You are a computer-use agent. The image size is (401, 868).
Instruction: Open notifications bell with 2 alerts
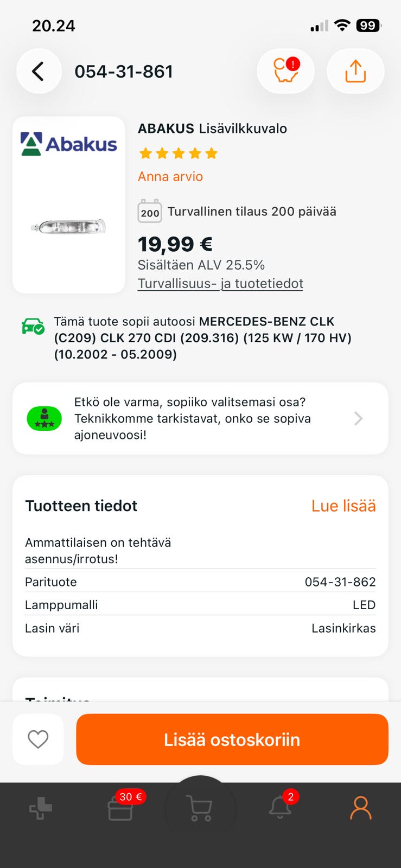(280, 808)
